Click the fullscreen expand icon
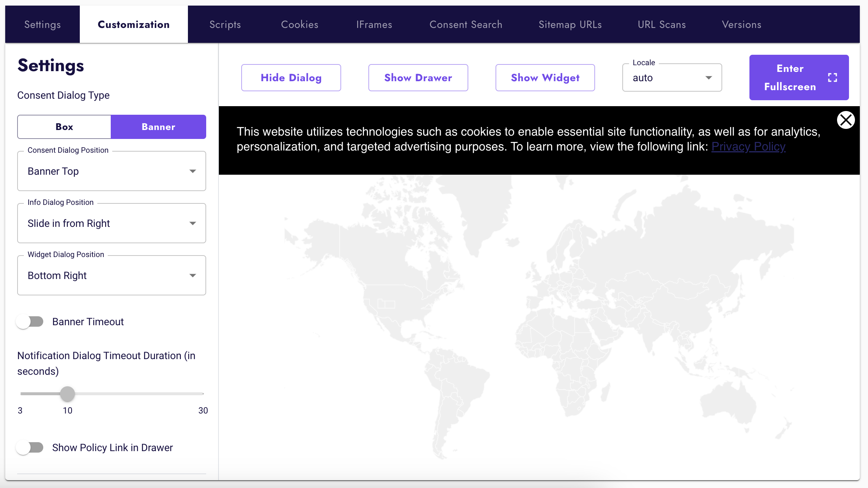 pyautogui.click(x=832, y=77)
